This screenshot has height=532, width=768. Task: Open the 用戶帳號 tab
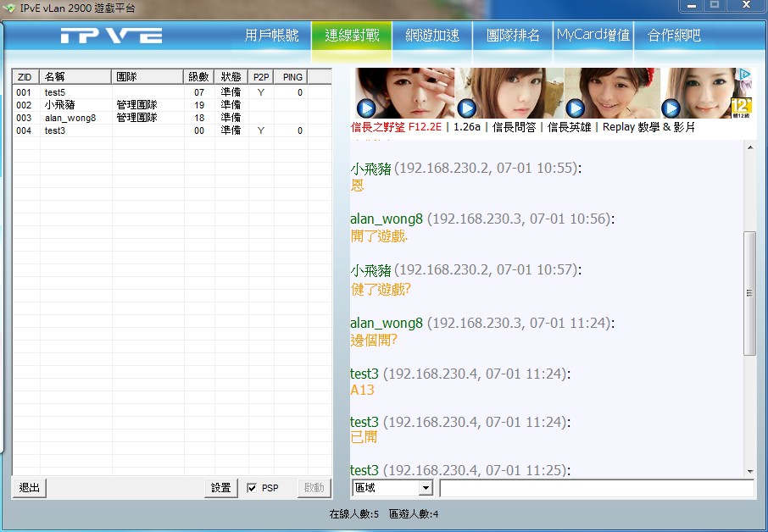pos(271,36)
